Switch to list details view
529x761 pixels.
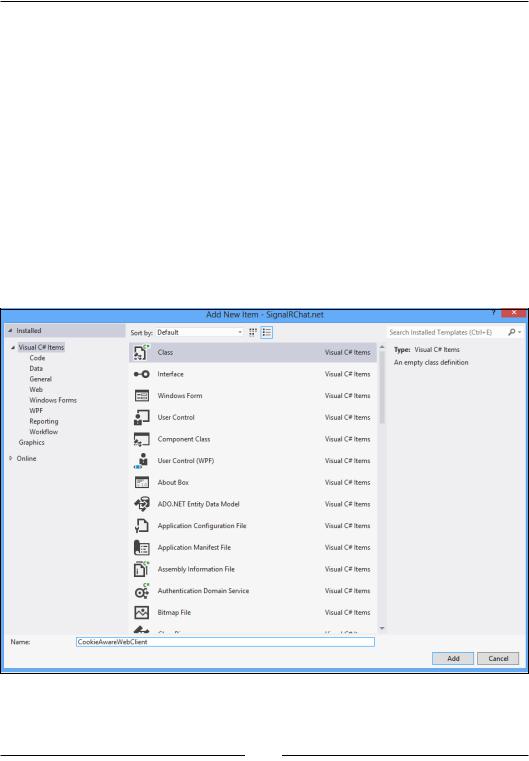point(266,332)
